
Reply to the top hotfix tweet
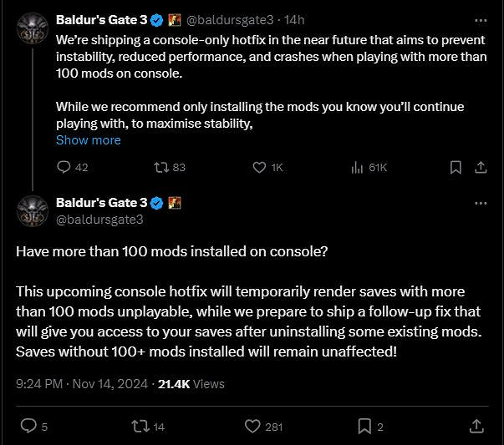click(64, 167)
